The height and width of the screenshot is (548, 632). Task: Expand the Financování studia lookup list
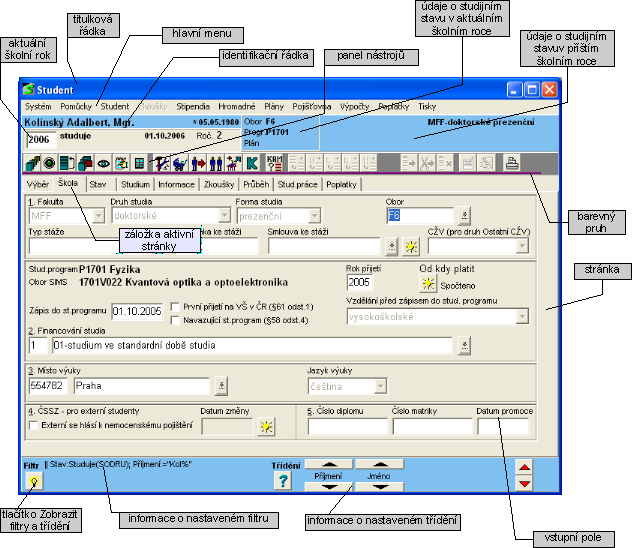tap(463, 346)
